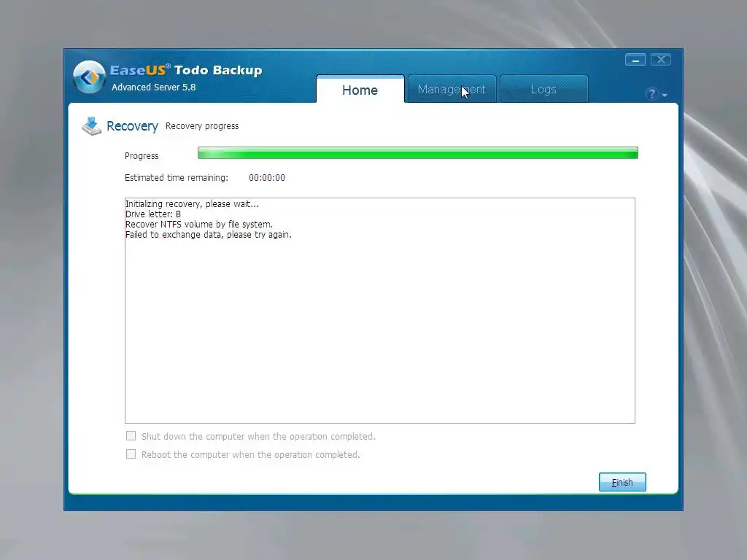Switch to the Home tab
Image resolution: width=747 pixels, height=560 pixels.
click(360, 90)
